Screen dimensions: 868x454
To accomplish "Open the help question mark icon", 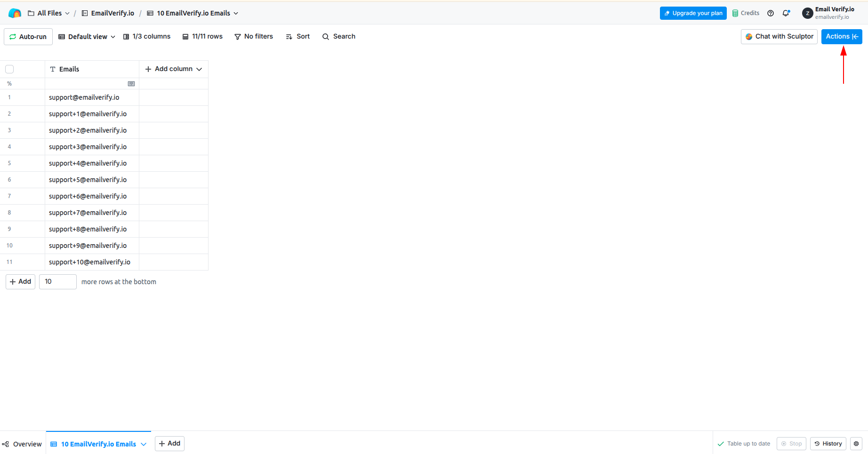I will point(771,13).
